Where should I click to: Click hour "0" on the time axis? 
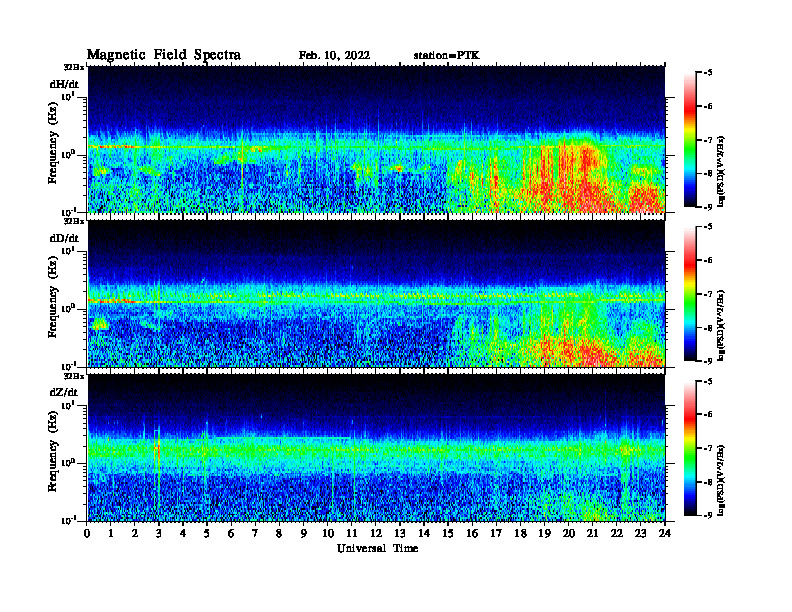point(87,534)
